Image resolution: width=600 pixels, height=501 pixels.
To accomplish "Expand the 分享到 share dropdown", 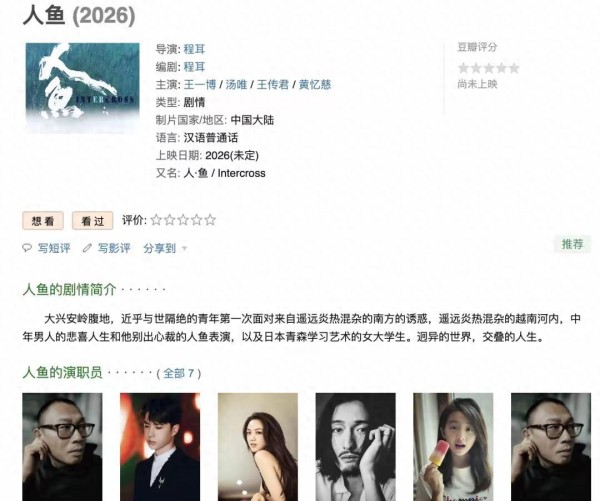I will tap(160, 248).
